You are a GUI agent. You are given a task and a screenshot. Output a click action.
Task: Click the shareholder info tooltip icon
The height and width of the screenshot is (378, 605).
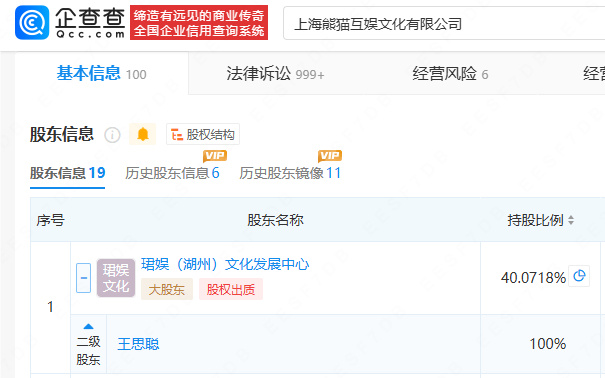click(x=112, y=135)
